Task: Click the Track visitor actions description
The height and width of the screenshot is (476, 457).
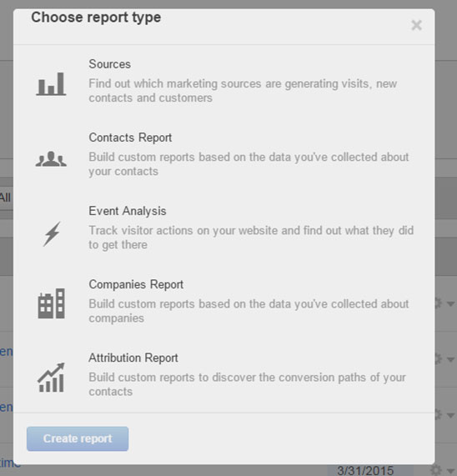Action: pyautogui.click(x=251, y=238)
